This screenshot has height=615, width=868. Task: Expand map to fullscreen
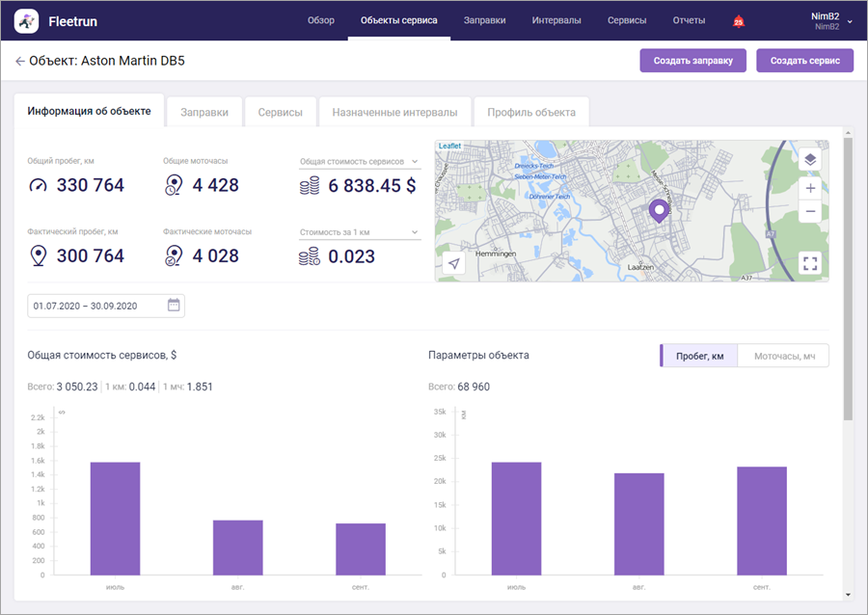pyautogui.click(x=809, y=263)
